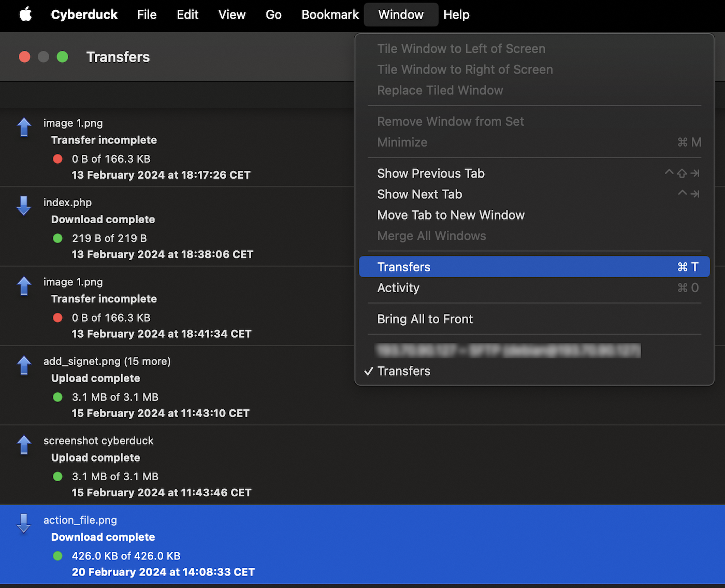The width and height of the screenshot is (725, 588).
Task: Click the upload arrow for screenshot cyberduck
Action: [x=24, y=444]
